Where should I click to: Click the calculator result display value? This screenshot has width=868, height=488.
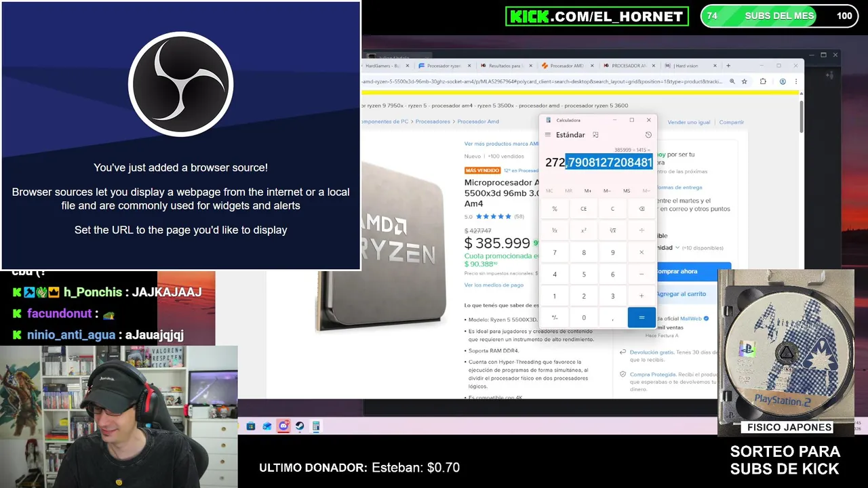pyautogui.click(x=599, y=163)
